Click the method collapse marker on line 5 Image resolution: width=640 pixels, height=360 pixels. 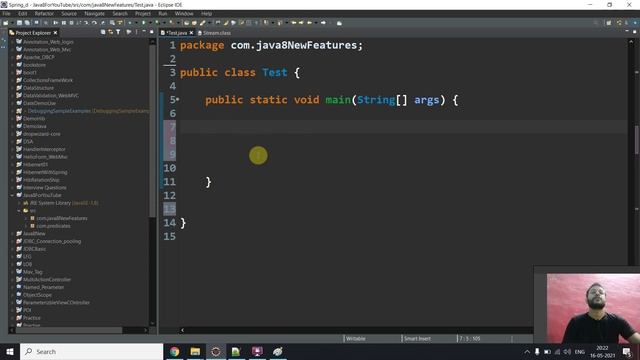pos(178,99)
